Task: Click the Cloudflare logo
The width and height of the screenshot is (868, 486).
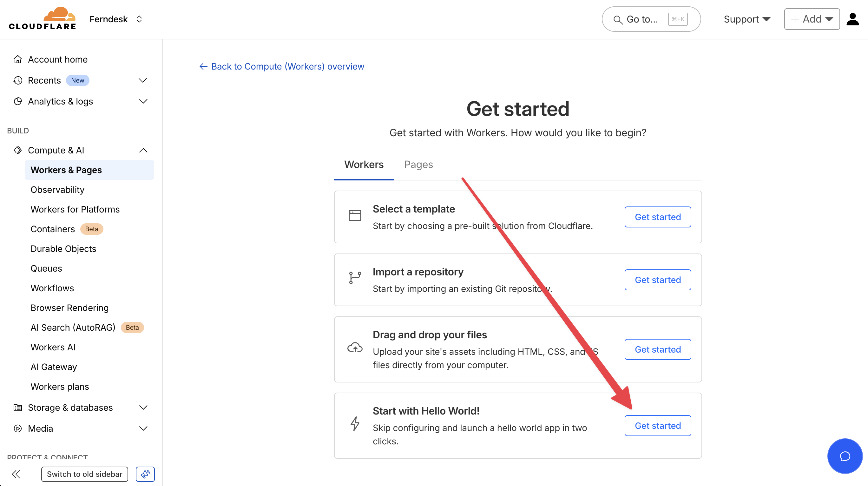Action: click(x=43, y=19)
